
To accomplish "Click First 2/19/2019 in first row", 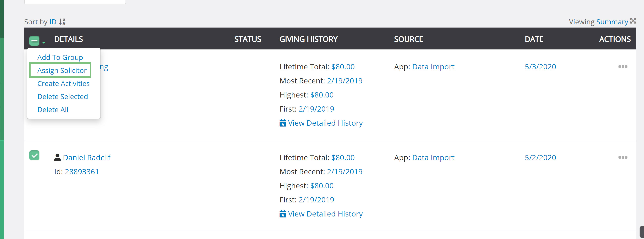I will coord(316,109).
